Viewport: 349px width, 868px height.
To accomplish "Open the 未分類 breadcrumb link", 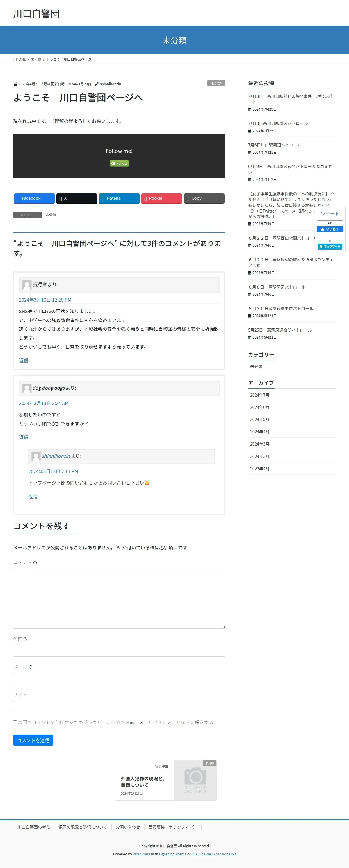I will point(36,59).
